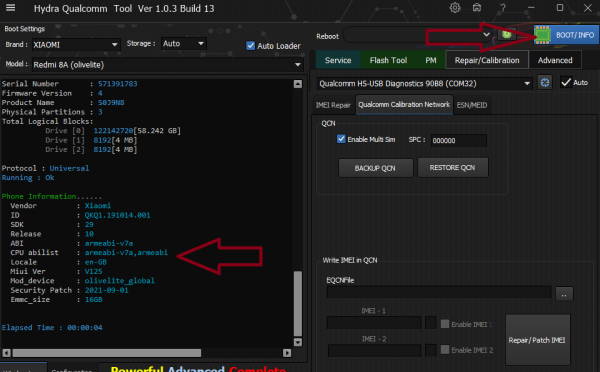Click the 'Protocol : Universal' line
The width and height of the screenshot is (600, 372).
45,168
